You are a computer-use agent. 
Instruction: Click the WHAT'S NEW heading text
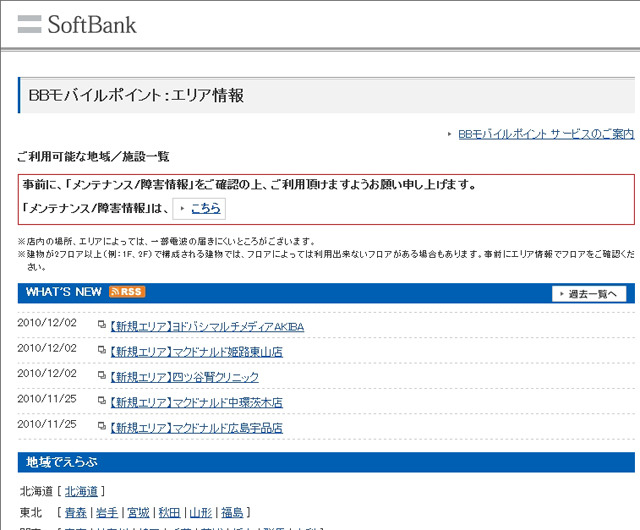64,292
